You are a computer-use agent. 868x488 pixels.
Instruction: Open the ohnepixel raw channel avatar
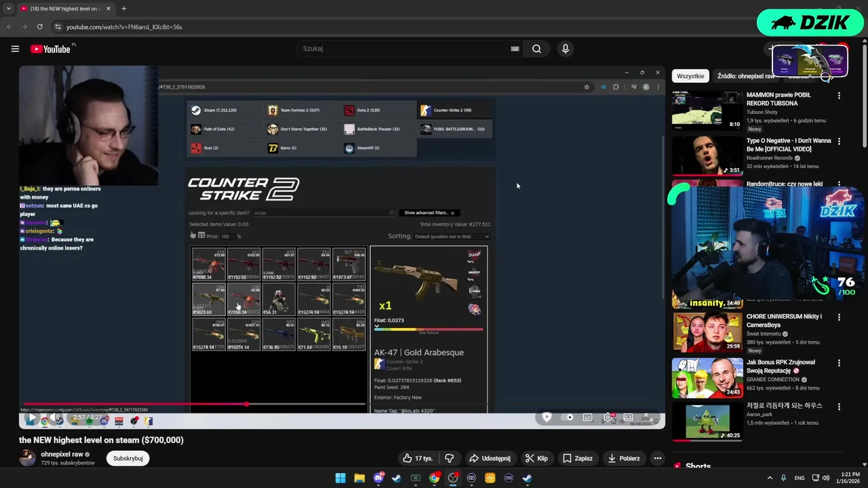(27, 458)
